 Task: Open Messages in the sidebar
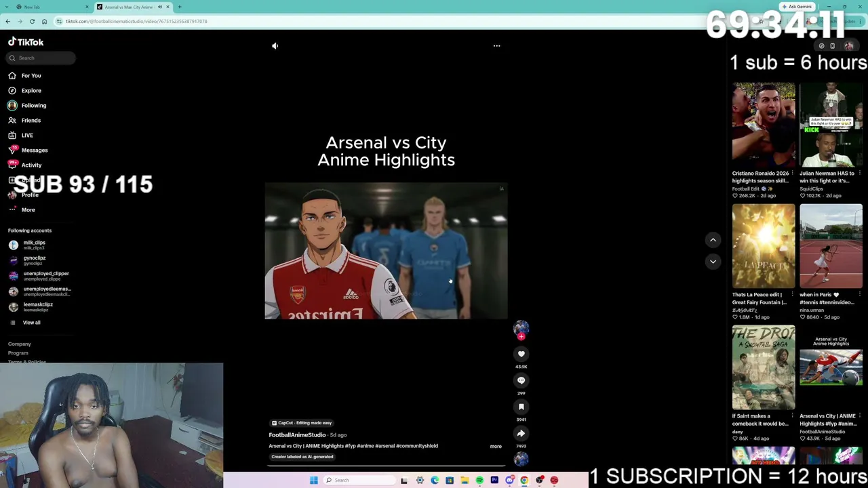coord(28,150)
